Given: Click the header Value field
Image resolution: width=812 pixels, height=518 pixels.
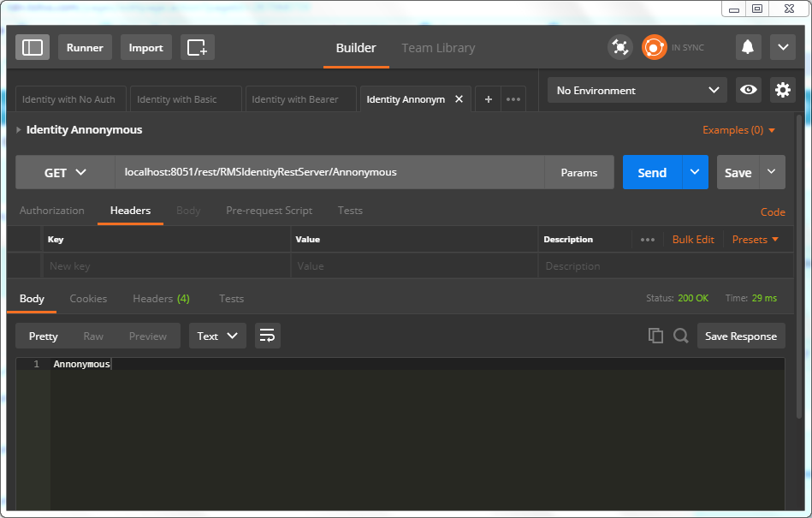Looking at the screenshot, I should (414, 265).
